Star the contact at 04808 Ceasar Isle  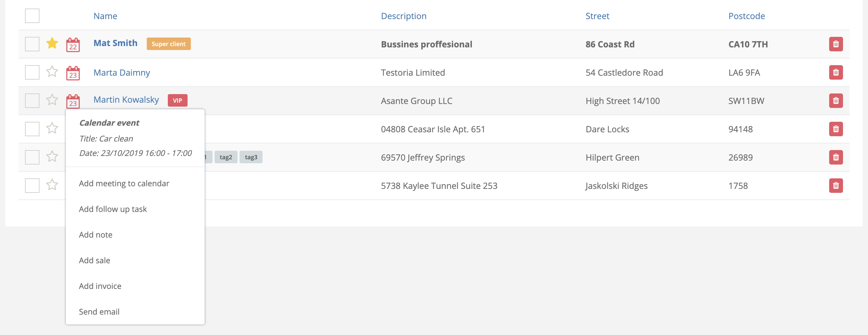pos(52,128)
